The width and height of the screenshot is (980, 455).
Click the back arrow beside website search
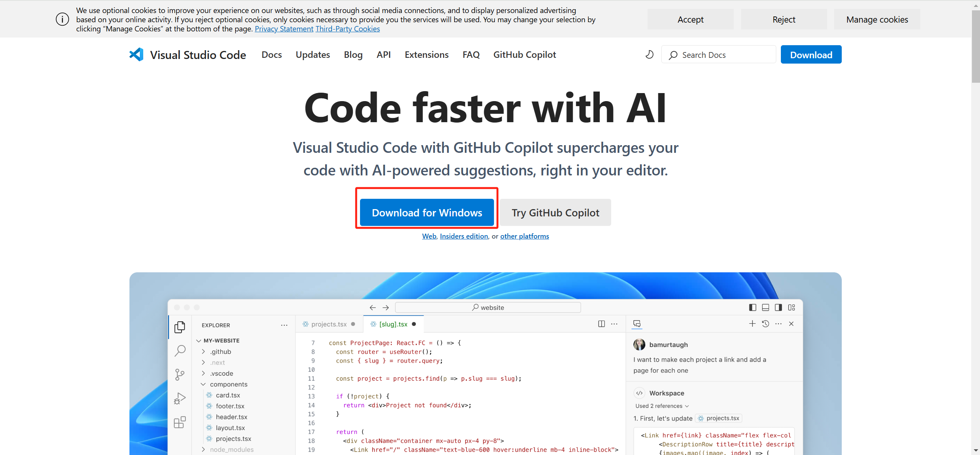[x=373, y=308]
